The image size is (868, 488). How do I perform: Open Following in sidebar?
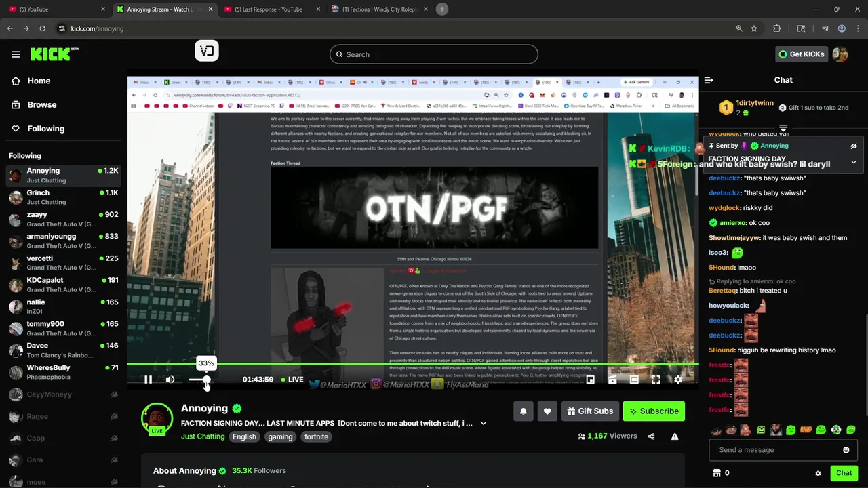pos(45,129)
